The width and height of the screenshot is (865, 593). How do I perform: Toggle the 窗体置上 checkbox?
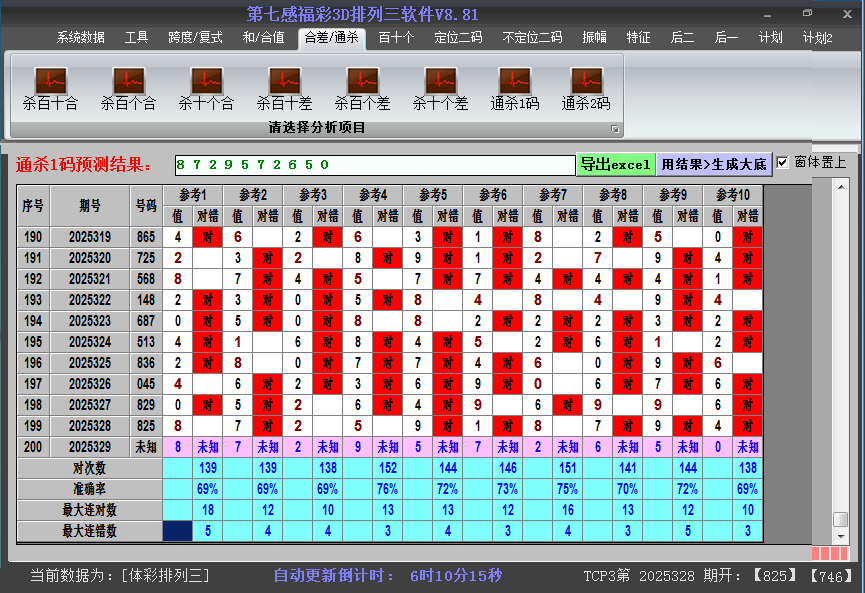pyautogui.click(x=783, y=163)
